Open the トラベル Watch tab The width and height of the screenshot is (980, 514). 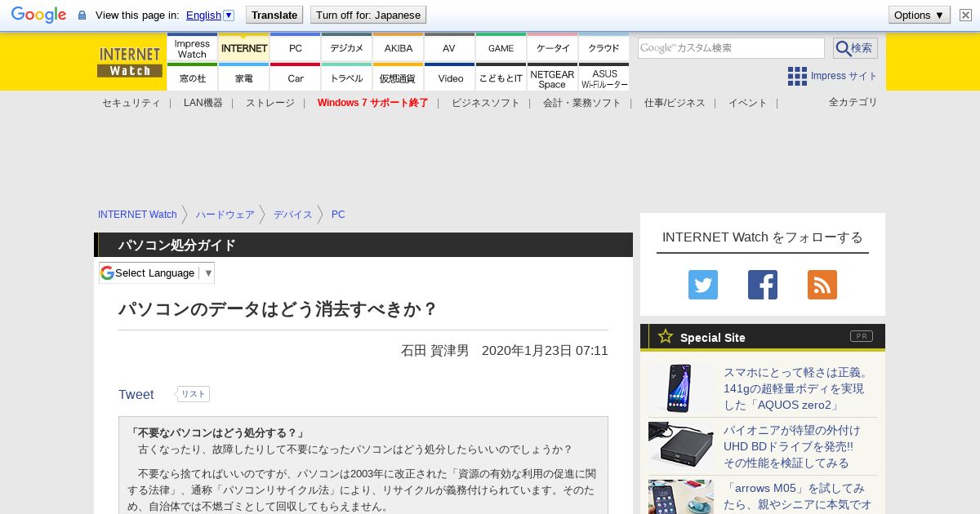347,78
